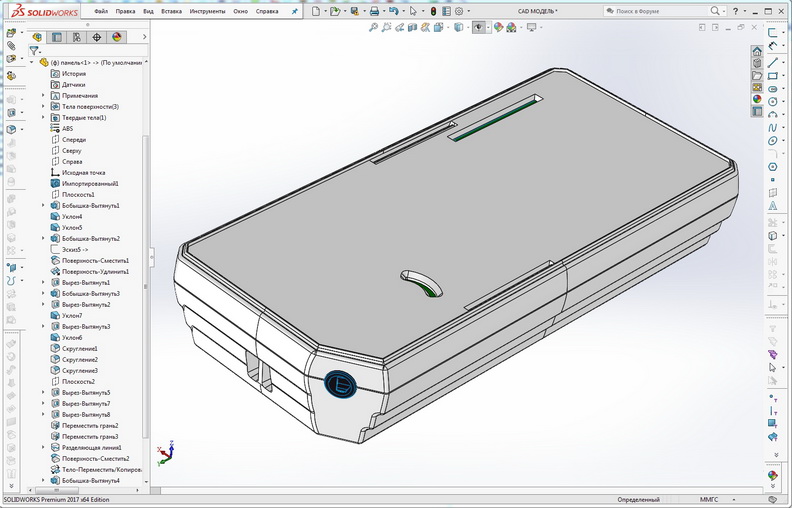This screenshot has height=508, width=792.
Task: Open the Справка menu
Action: (267, 11)
